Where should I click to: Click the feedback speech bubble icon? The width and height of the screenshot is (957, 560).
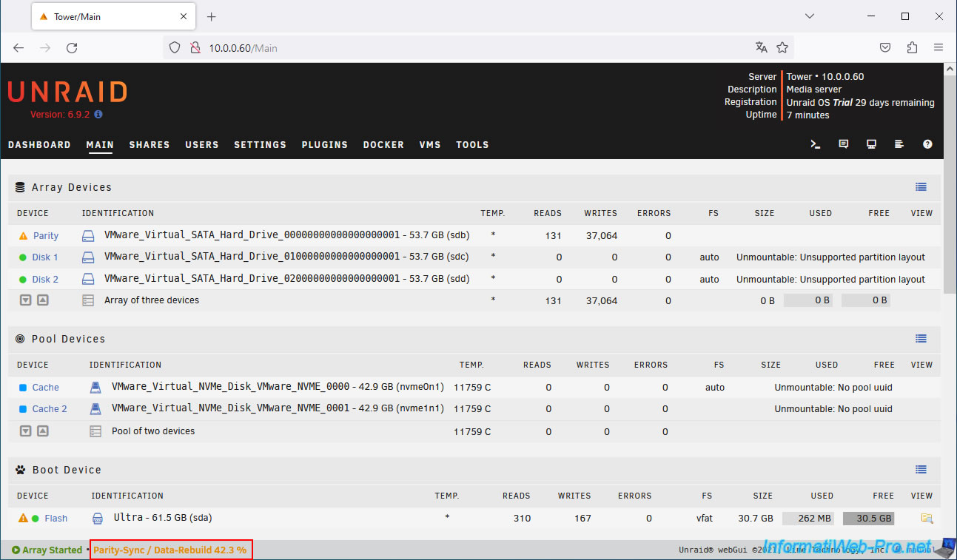coord(843,144)
